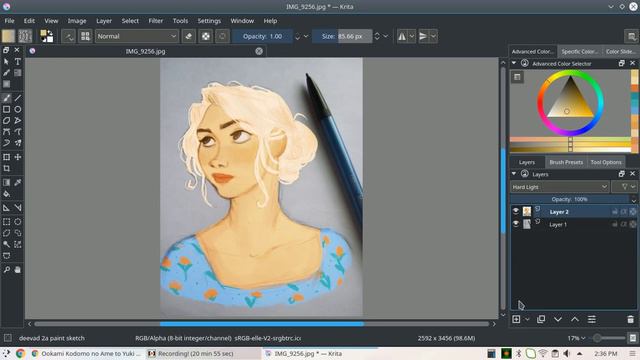
Task: Open the Settings menu
Action: coord(209,21)
